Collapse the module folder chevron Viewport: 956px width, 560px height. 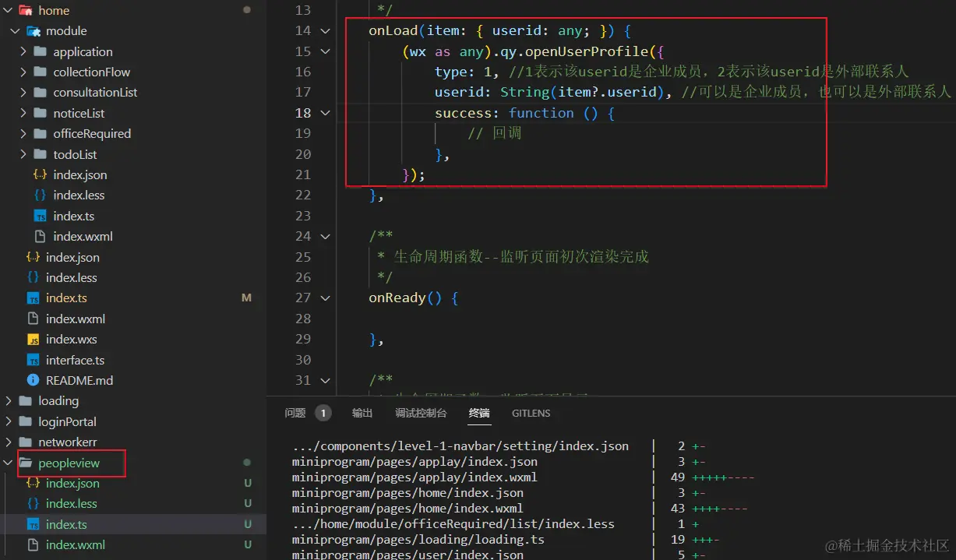(15, 31)
